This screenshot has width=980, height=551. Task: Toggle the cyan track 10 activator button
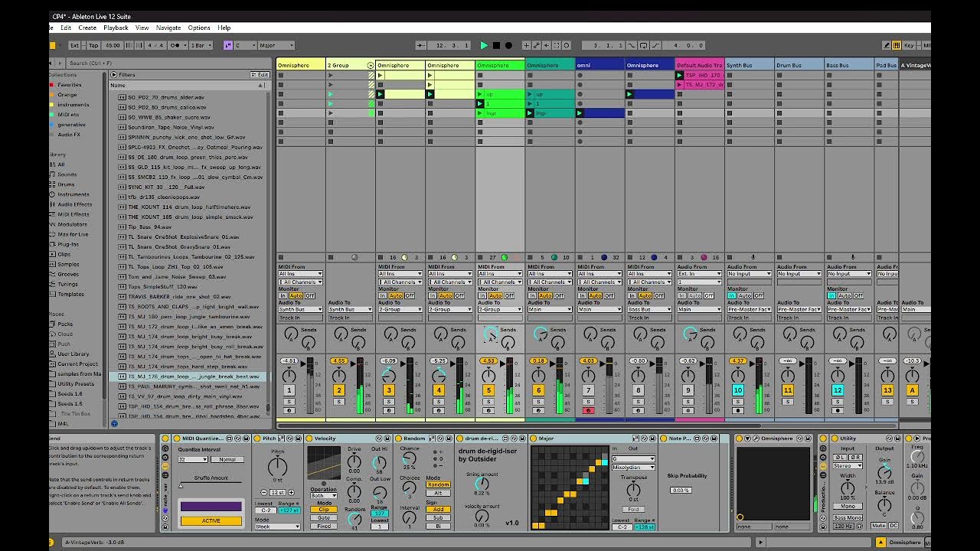pyautogui.click(x=738, y=390)
